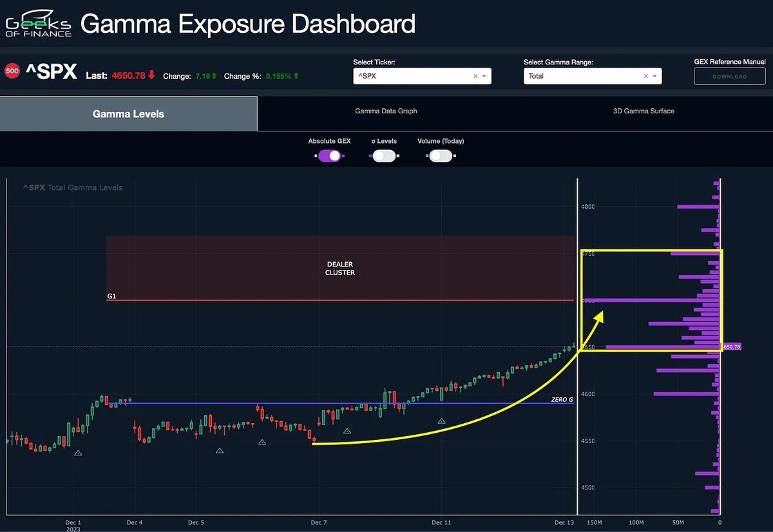This screenshot has width=773, height=532.
Task: Disable the Absolute GEX toggle
Action: (330, 155)
